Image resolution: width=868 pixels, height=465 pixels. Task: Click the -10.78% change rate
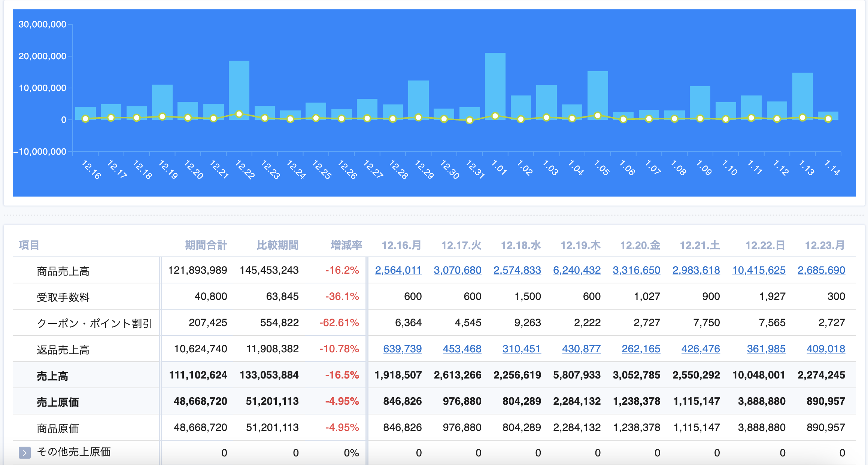coord(339,349)
